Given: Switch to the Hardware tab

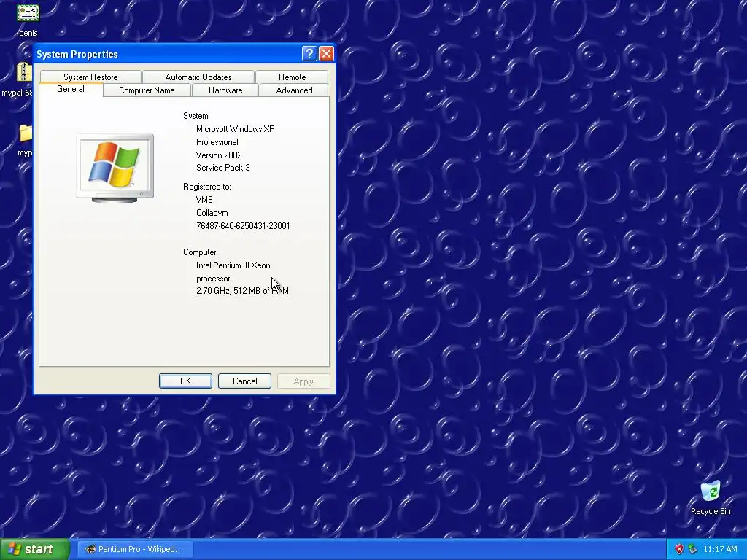Looking at the screenshot, I should tap(225, 90).
